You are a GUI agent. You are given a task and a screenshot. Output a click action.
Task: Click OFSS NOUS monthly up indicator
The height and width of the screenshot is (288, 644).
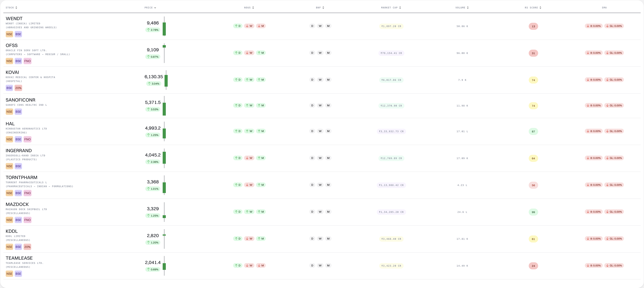pyautogui.click(x=261, y=53)
